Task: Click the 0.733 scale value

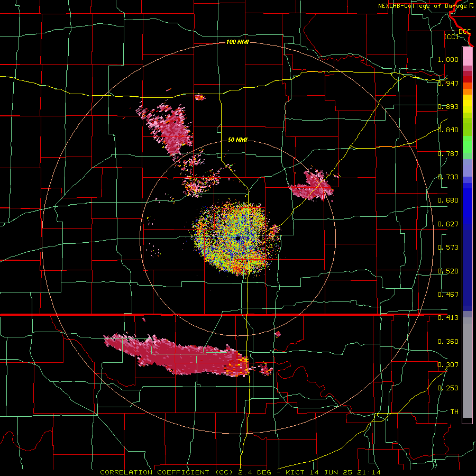Action: 448,177
